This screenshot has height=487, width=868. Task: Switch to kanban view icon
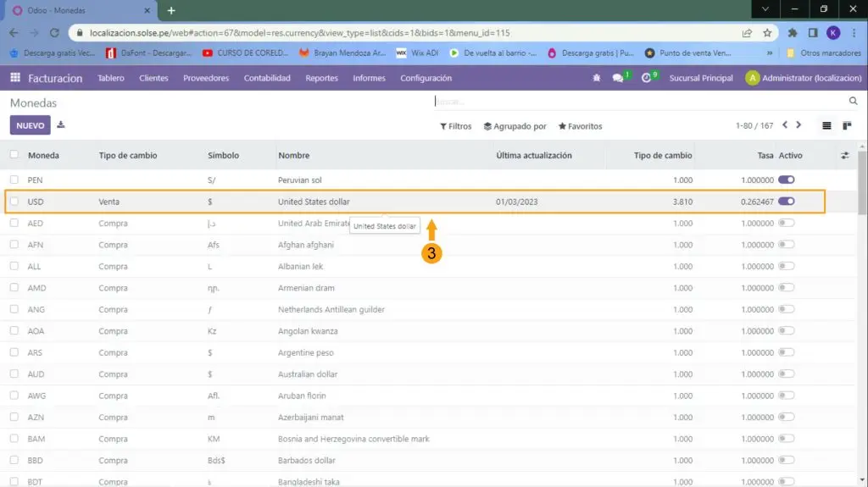pos(847,126)
